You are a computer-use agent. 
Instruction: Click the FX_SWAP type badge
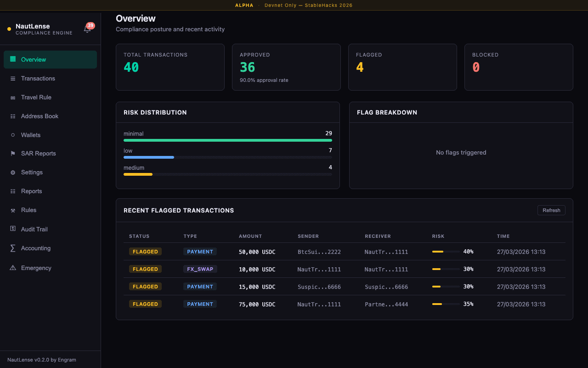click(200, 269)
